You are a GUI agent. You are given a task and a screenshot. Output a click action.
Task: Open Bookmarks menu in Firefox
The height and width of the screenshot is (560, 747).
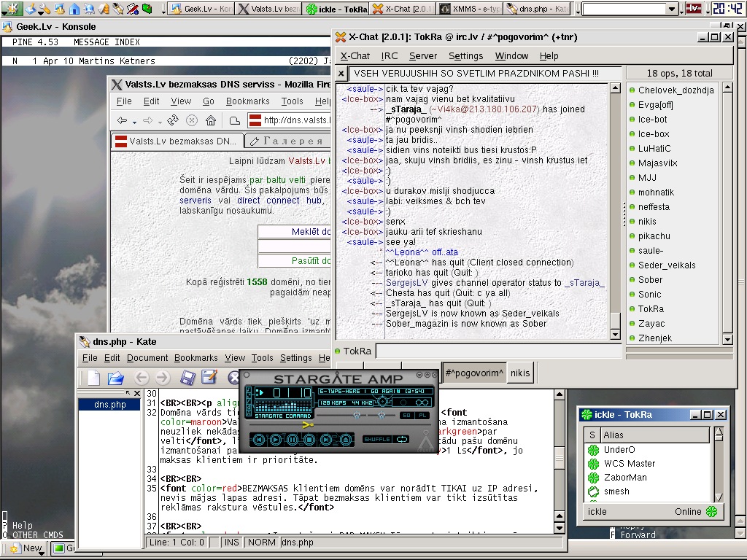(248, 101)
